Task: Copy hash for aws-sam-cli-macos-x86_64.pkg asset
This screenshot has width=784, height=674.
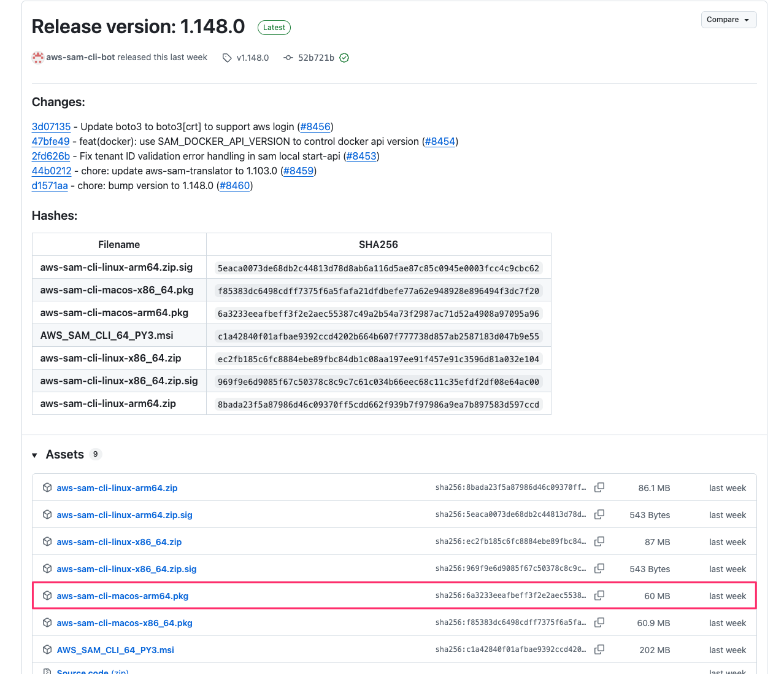Action: [x=599, y=622]
